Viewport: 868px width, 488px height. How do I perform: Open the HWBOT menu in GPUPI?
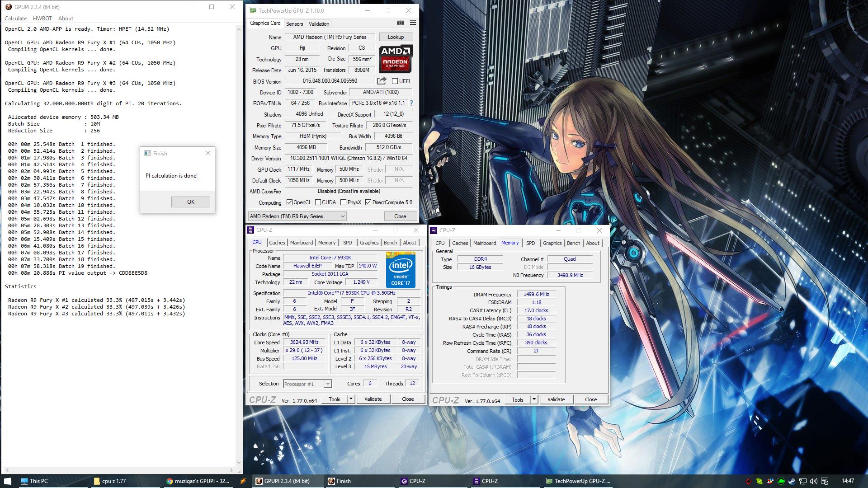pos(42,19)
